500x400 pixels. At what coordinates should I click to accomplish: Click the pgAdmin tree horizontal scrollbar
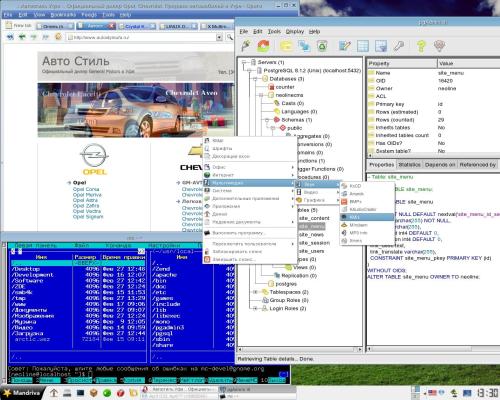pyautogui.click(x=299, y=350)
